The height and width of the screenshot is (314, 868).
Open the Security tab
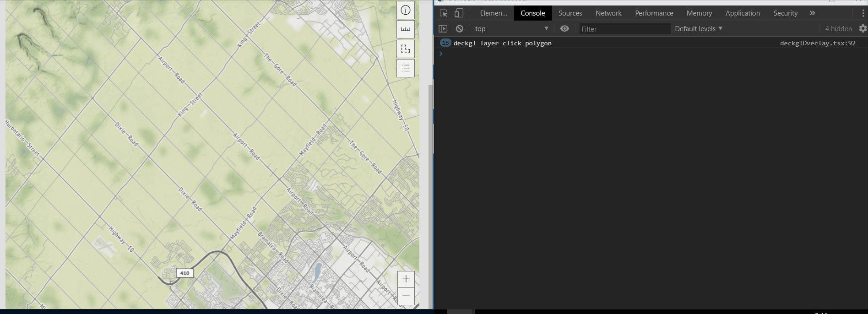[786, 13]
